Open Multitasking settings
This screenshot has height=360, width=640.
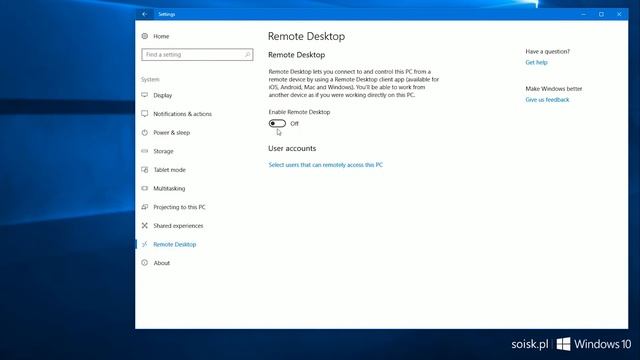(169, 189)
